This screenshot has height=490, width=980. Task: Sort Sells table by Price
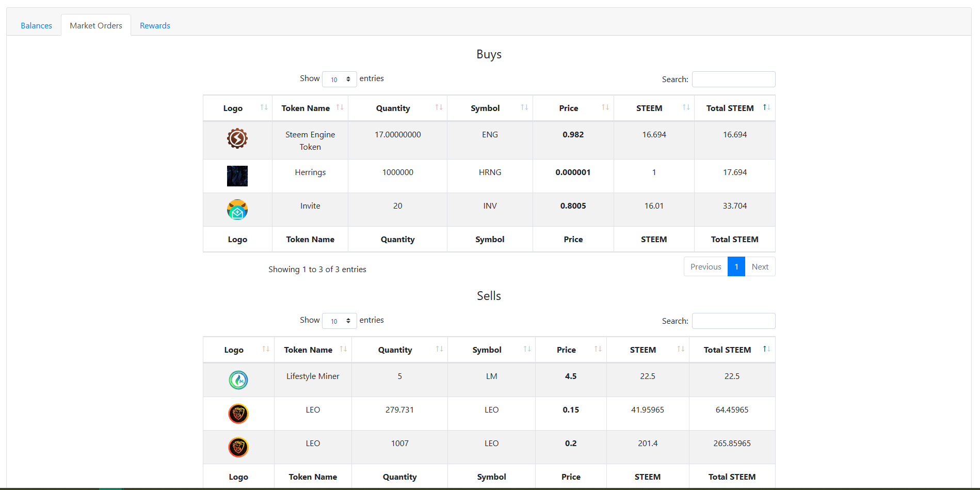point(571,350)
